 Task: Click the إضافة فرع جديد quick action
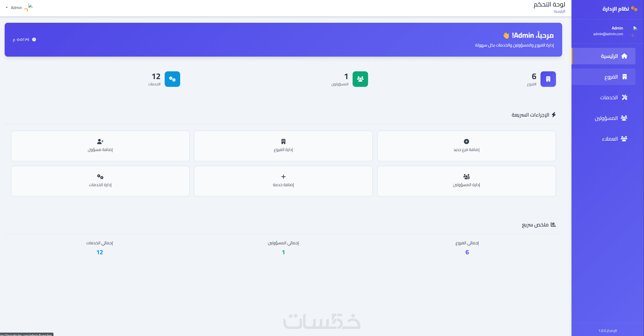[466, 146]
